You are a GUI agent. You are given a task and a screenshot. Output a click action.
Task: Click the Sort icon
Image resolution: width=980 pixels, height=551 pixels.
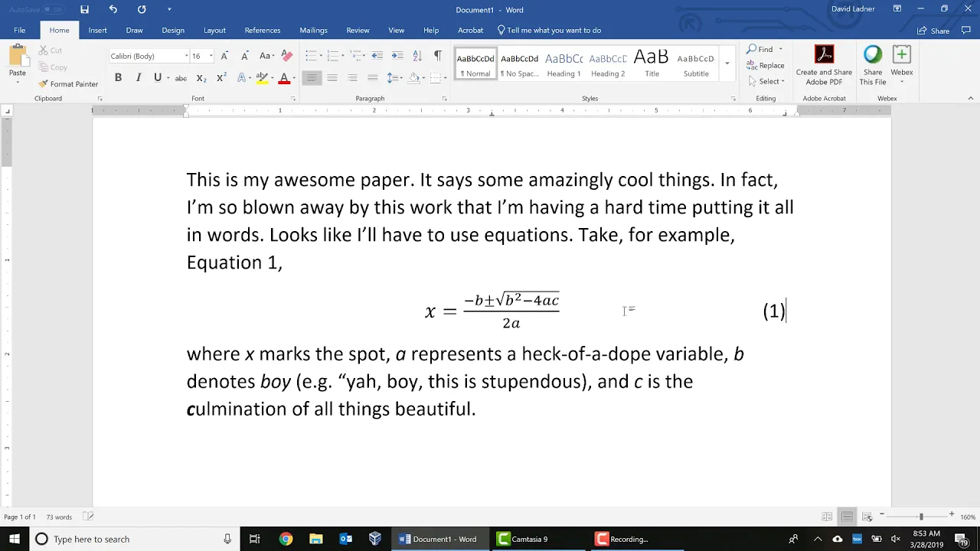click(417, 56)
